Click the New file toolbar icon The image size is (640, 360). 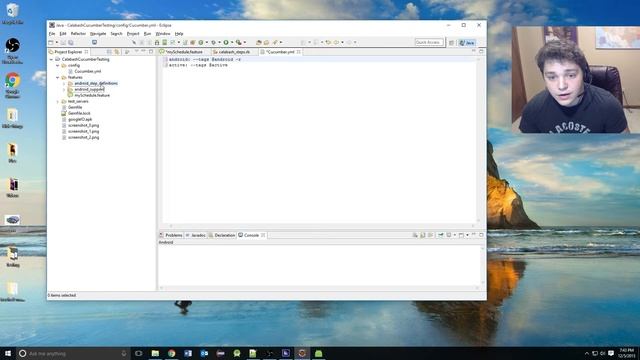point(50,42)
